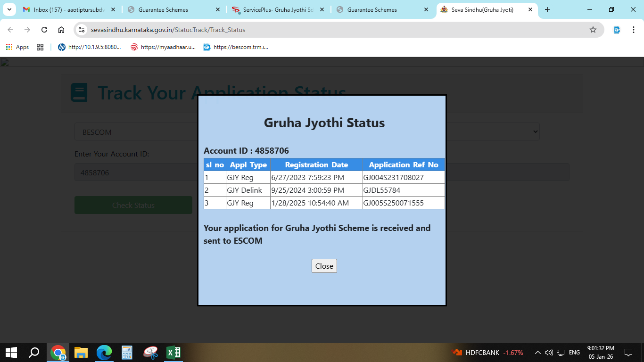The width and height of the screenshot is (644, 362).
Task: Click registration date 1/28/2025 10:54:40 AM
Action: (x=310, y=203)
